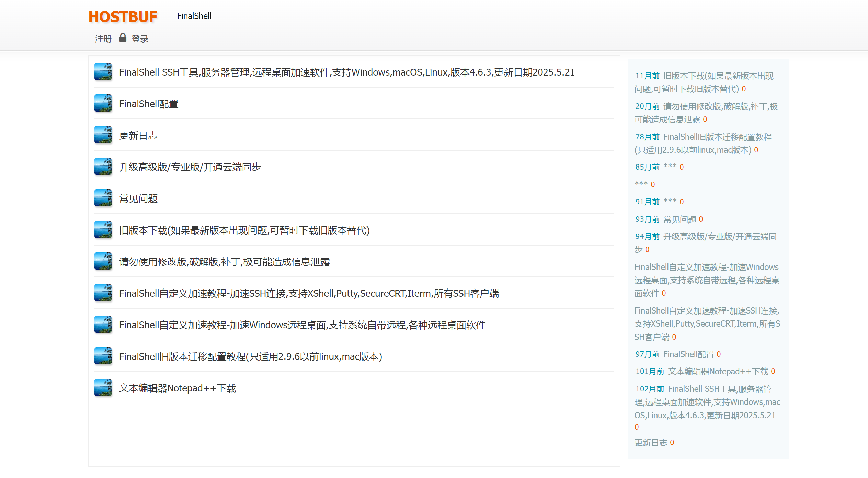Click the lock icon beside 登录
The width and height of the screenshot is (868, 478).
click(123, 37)
